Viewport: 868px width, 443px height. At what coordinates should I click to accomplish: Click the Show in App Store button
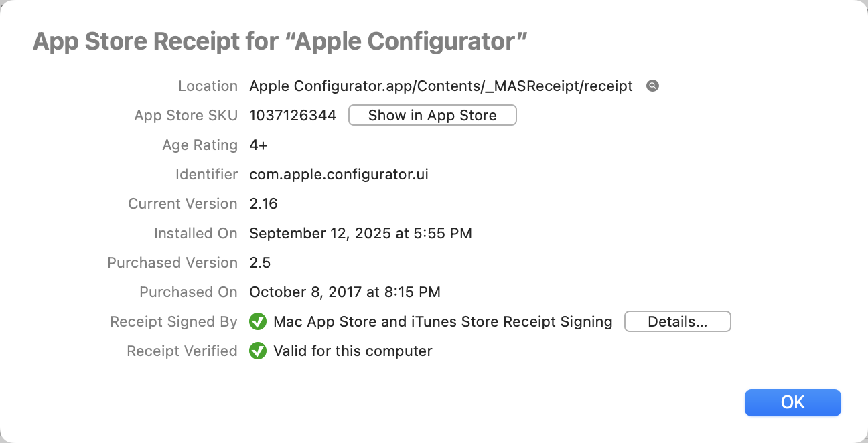pyautogui.click(x=432, y=115)
